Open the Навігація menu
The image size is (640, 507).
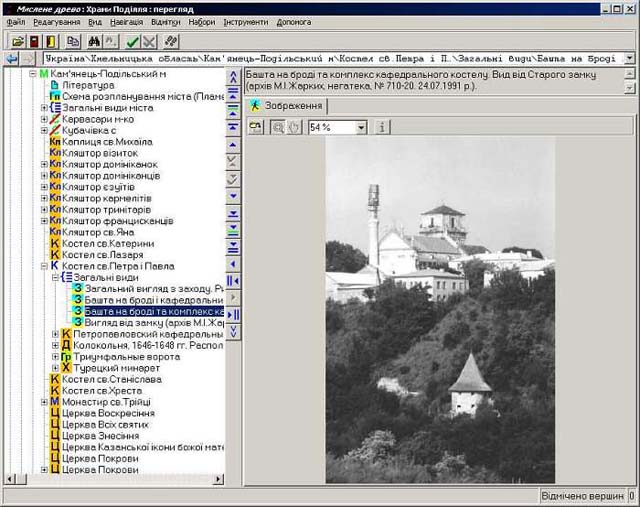[x=127, y=22]
